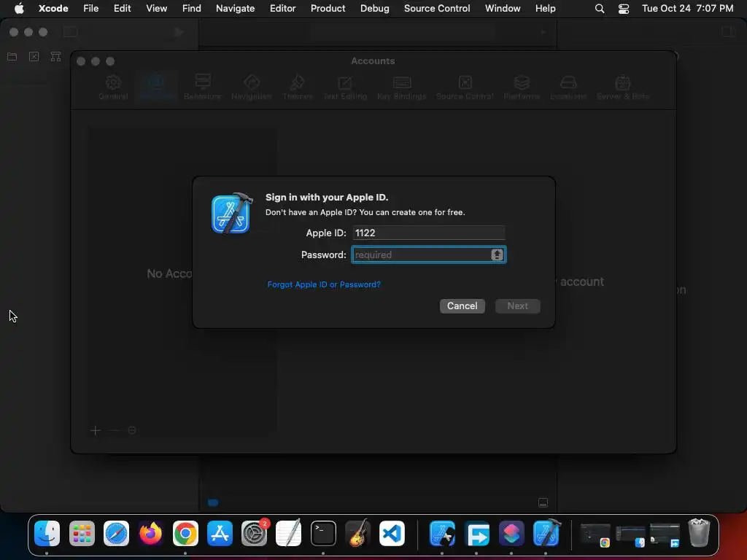Image resolution: width=747 pixels, height=560 pixels.
Task: Launch GarageBand from the Dock
Action: [357, 533]
